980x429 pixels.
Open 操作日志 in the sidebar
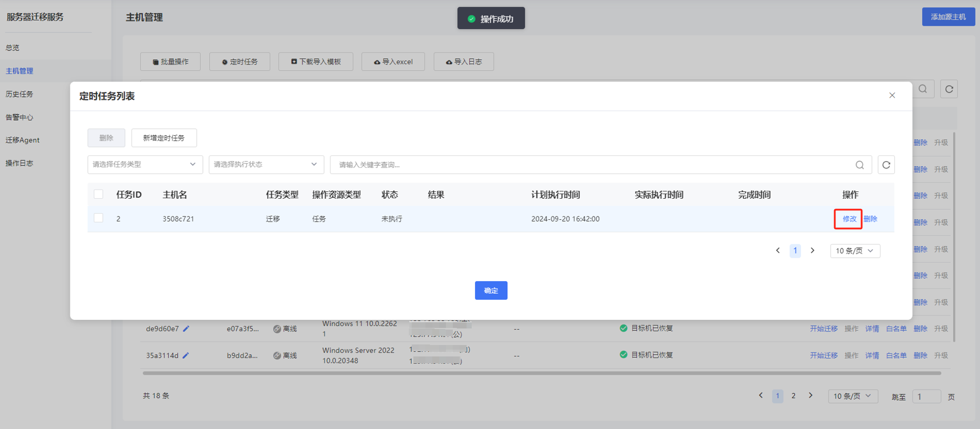pos(19,163)
